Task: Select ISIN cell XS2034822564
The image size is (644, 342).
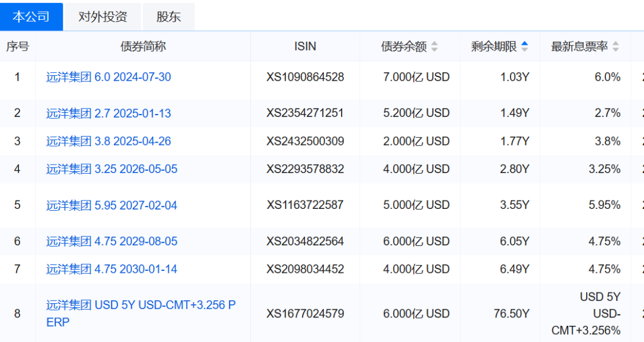Action: pyautogui.click(x=305, y=241)
